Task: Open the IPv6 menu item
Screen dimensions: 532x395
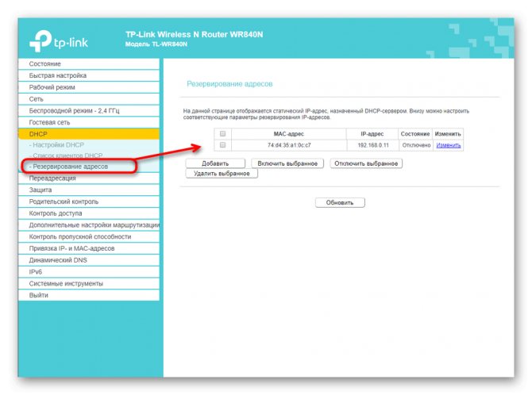Action: pyautogui.click(x=89, y=271)
